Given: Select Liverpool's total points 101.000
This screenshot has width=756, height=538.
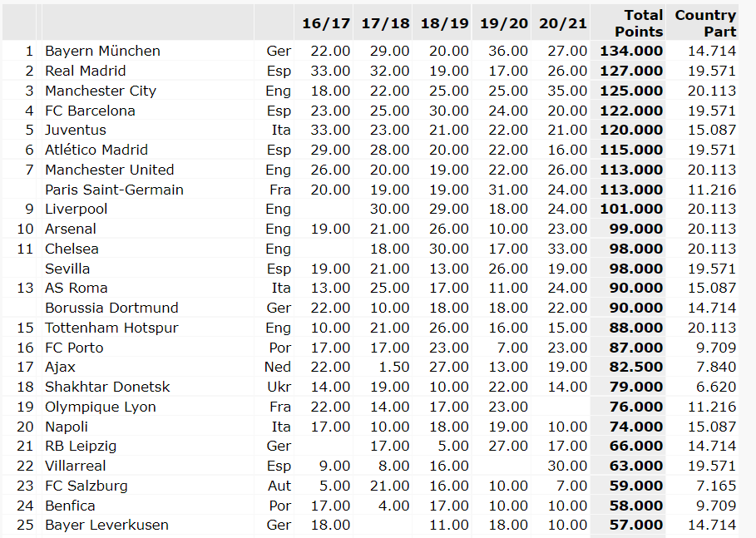Looking at the screenshot, I should point(631,209).
